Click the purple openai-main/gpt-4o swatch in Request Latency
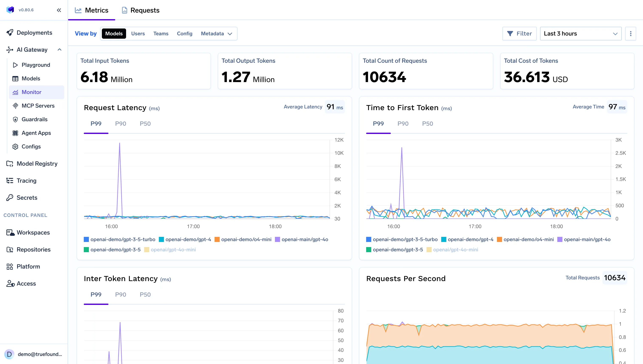643x364 pixels. [x=277, y=239]
